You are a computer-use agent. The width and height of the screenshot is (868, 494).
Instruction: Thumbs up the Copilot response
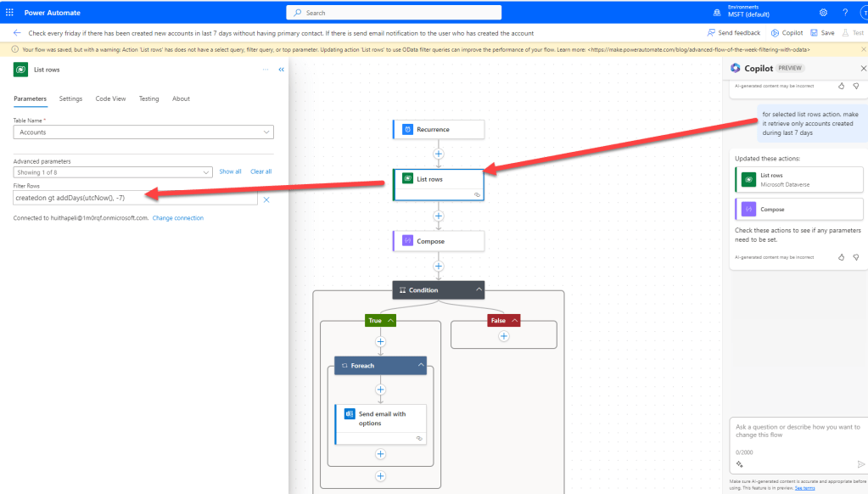tap(842, 256)
